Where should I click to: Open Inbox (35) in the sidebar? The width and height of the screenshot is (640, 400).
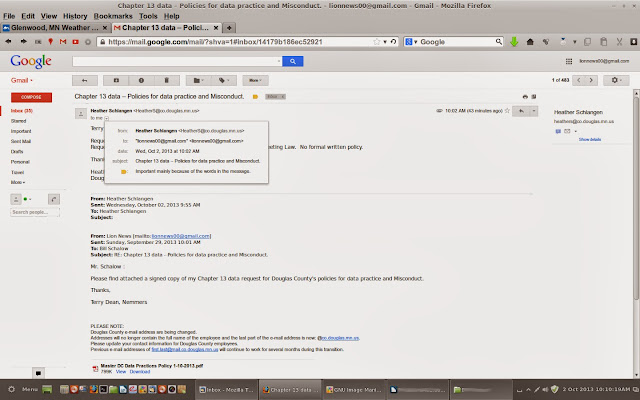(x=22, y=111)
